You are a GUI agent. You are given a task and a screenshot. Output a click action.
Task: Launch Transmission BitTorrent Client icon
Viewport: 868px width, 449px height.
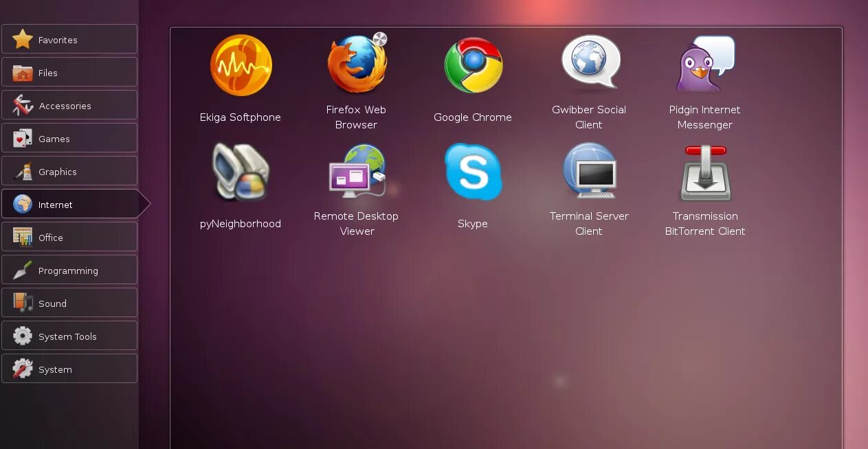click(705, 172)
